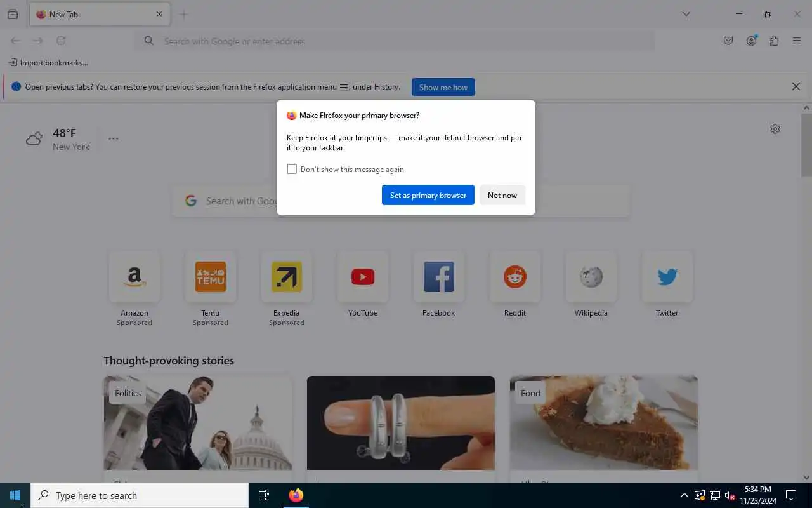Click the Show me how button

click(443, 87)
